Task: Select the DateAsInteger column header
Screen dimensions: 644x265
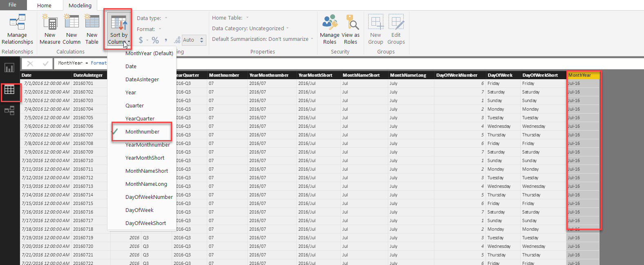Action: (89, 75)
